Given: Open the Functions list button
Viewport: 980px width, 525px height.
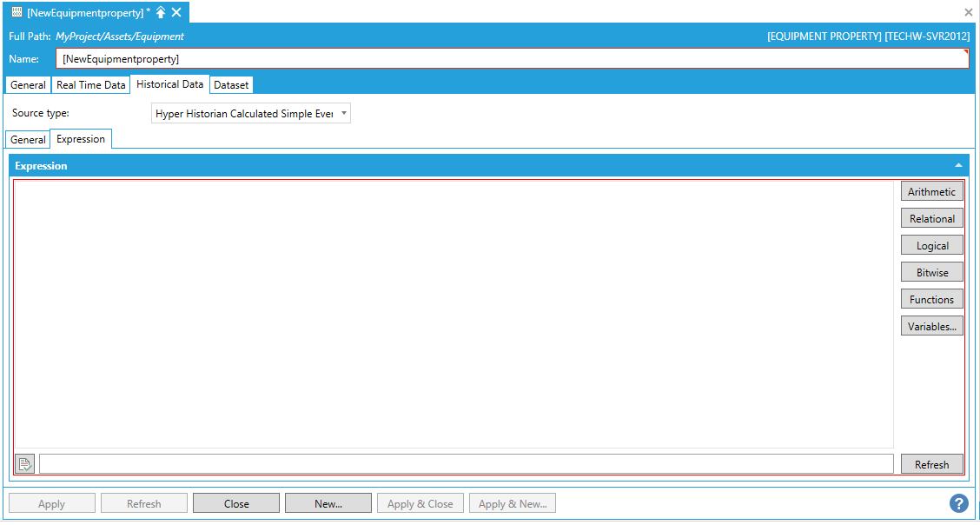Looking at the screenshot, I should (931, 300).
